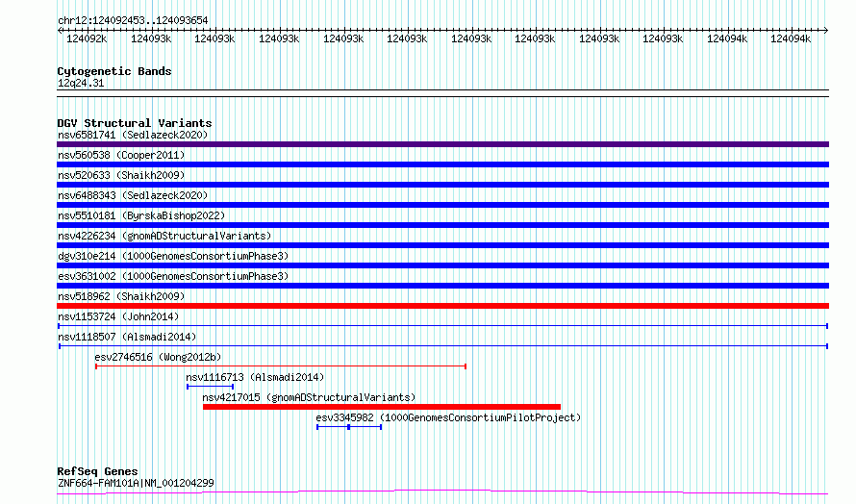The width and height of the screenshot is (856, 504).
Task: Select the blue bar under nsv4226234
Action: [x=442, y=245]
